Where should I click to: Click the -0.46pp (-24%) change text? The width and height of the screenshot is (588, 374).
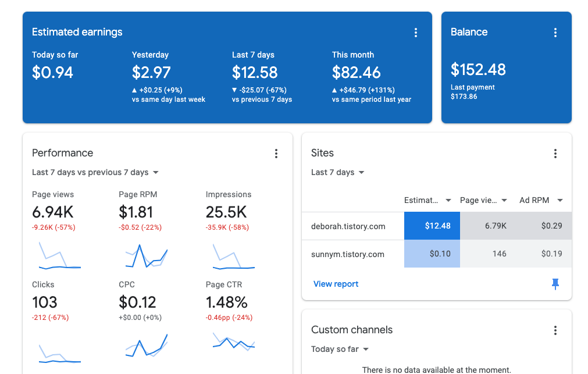click(x=229, y=318)
